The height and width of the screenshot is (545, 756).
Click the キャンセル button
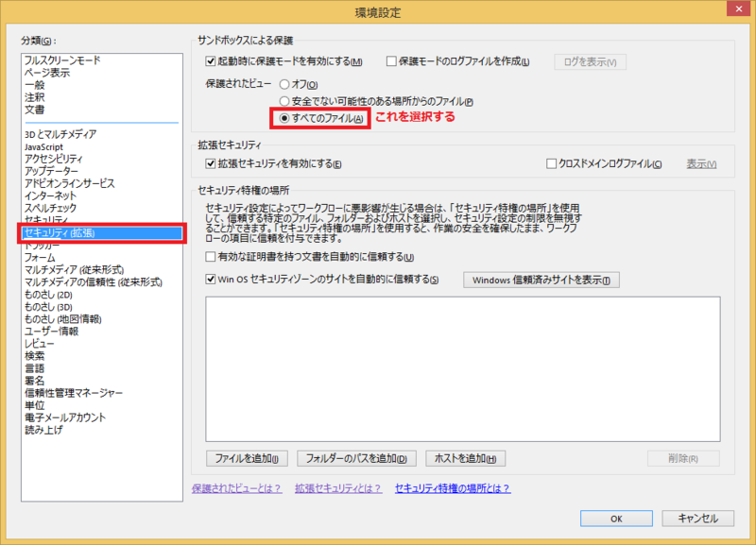[x=697, y=519]
